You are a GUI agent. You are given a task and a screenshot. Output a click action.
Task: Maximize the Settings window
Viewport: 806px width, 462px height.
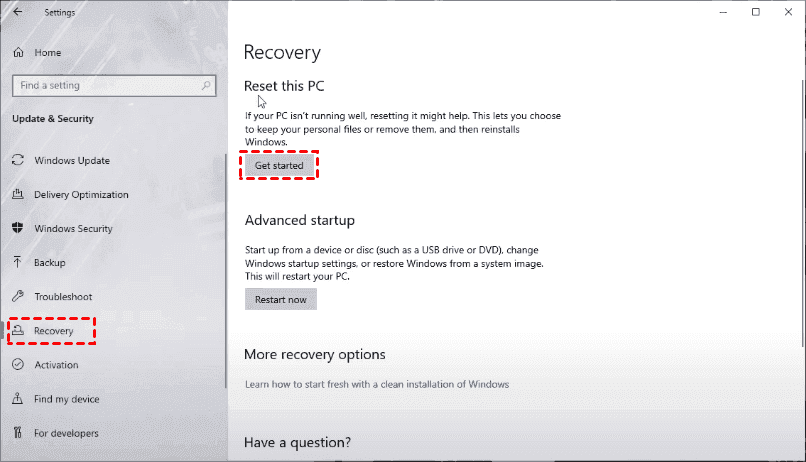[755, 12]
